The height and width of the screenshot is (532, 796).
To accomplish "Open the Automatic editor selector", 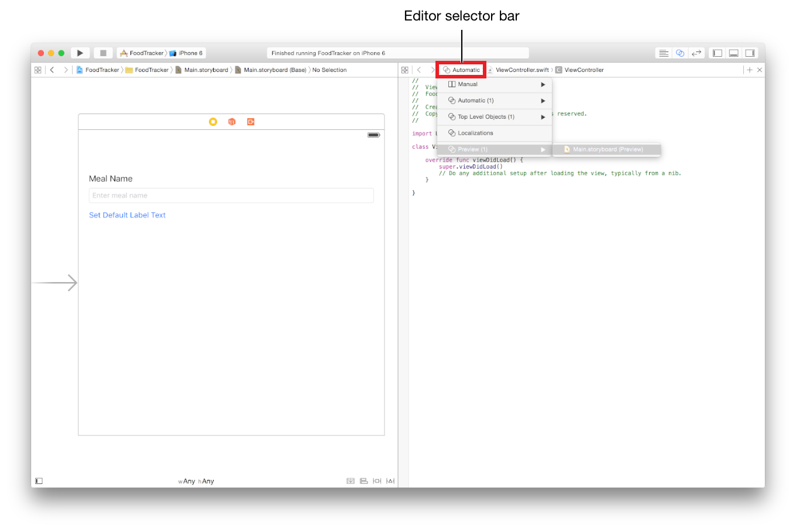I will (x=461, y=70).
